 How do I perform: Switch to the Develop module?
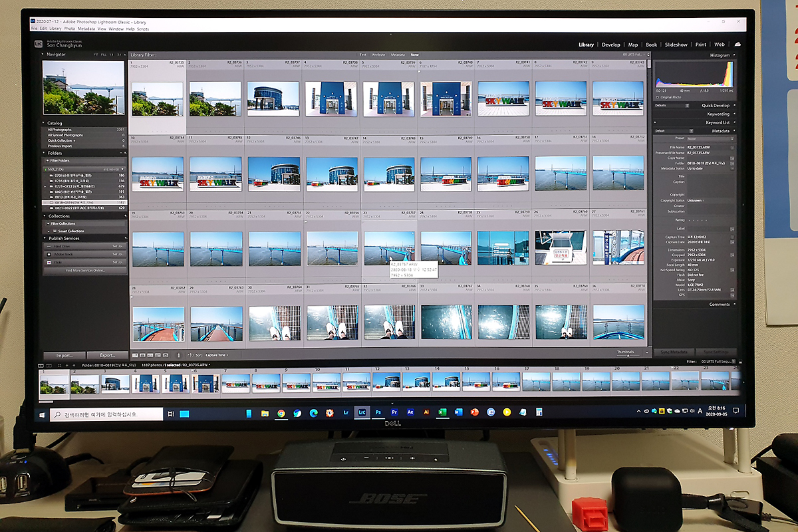(610, 45)
